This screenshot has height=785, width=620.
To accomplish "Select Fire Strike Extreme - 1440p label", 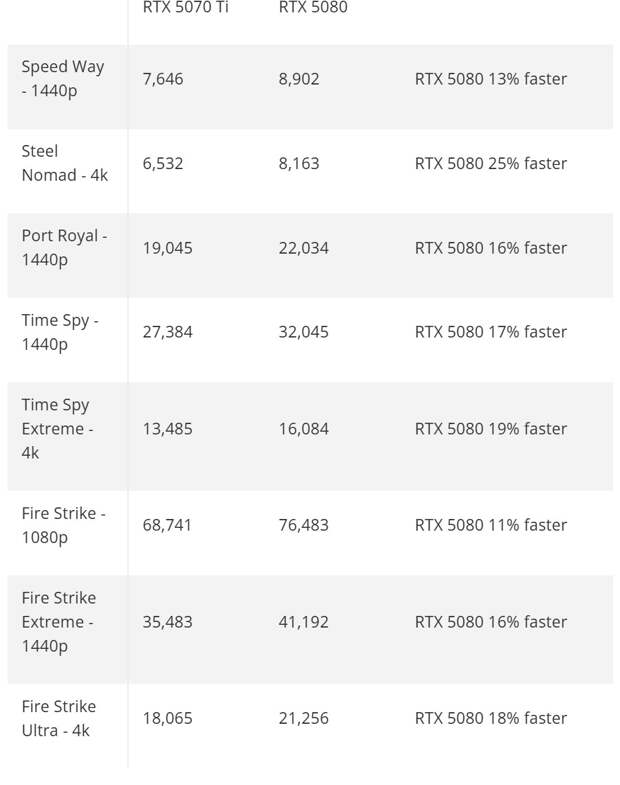I will (x=59, y=622).
